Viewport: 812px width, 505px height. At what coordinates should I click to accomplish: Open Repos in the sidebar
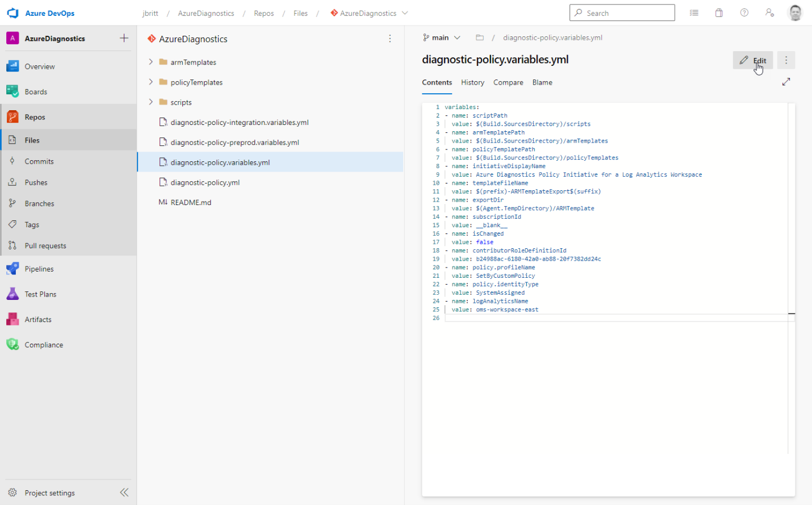[68, 117]
